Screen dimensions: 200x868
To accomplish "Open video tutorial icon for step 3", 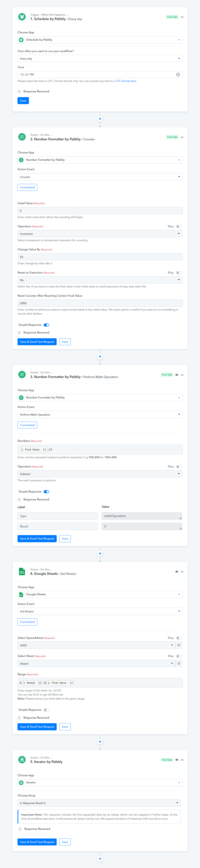I will [x=177, y=375].
